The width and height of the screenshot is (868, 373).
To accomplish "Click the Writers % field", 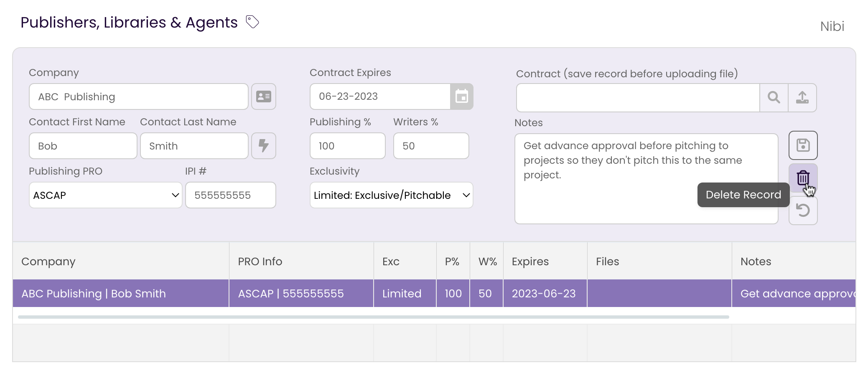I will pos(431,146).
